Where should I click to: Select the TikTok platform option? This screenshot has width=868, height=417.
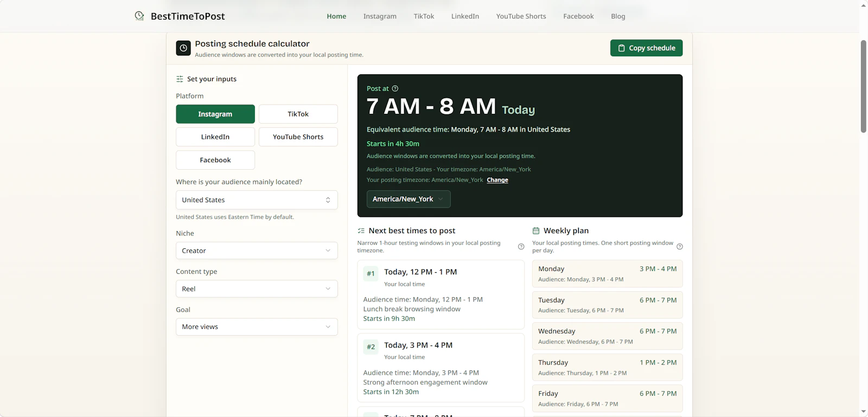pyautogui.click(x=298, y=114)
